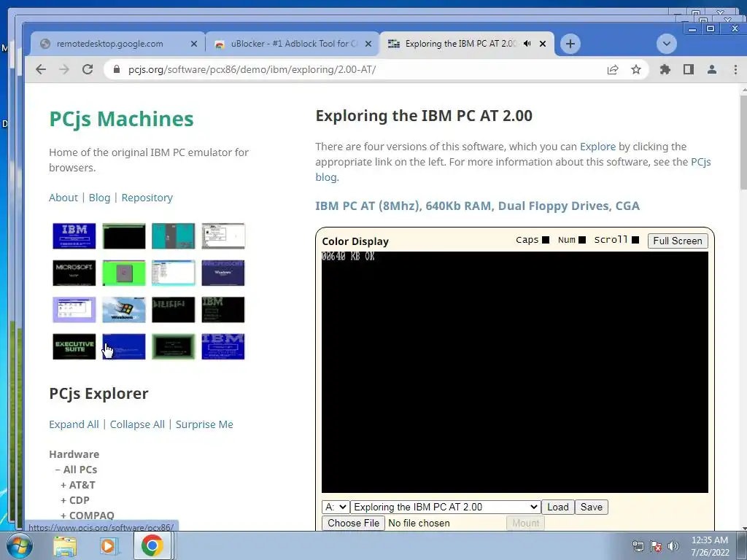
Task: Open a new tab with plus button
Action: pyautogui.click(x=570, y=44)
